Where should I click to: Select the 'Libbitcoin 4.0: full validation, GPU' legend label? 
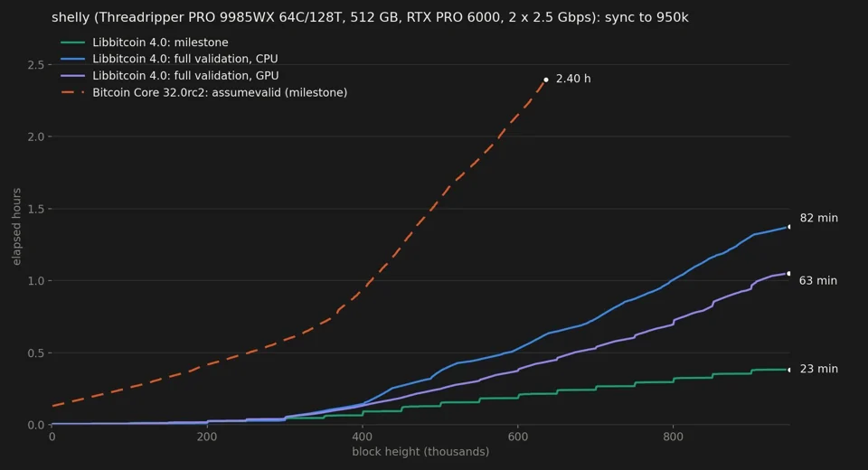click(185, 75)
